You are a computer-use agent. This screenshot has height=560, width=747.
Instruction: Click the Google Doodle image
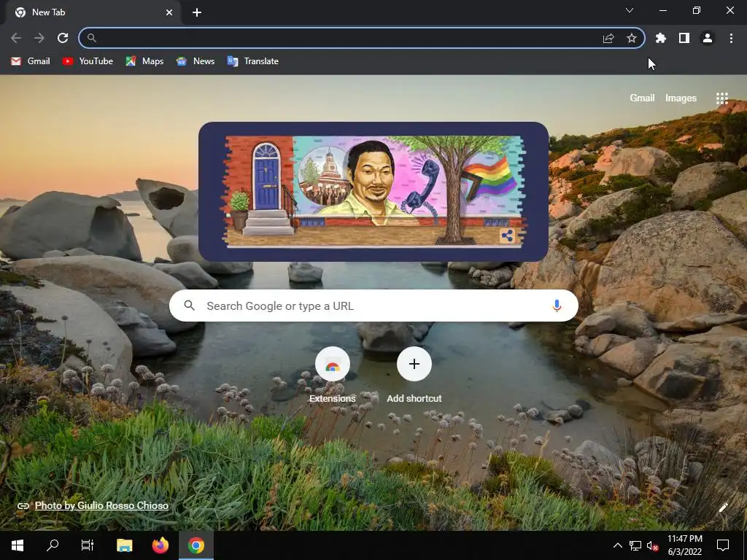pyautogui.click(x=373, y=192)
